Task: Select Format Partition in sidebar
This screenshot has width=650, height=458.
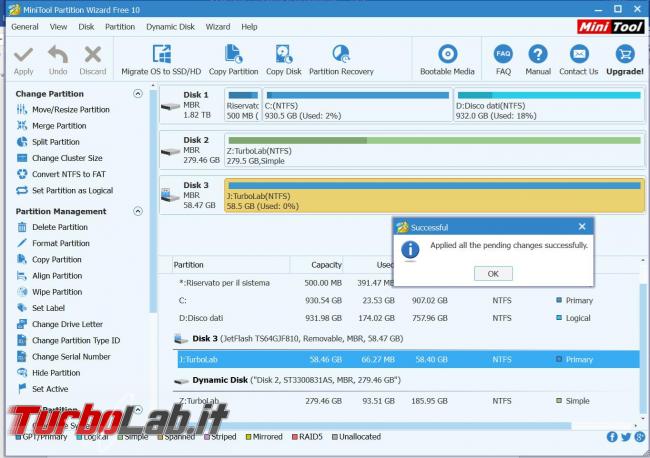Action: [53, 243]
